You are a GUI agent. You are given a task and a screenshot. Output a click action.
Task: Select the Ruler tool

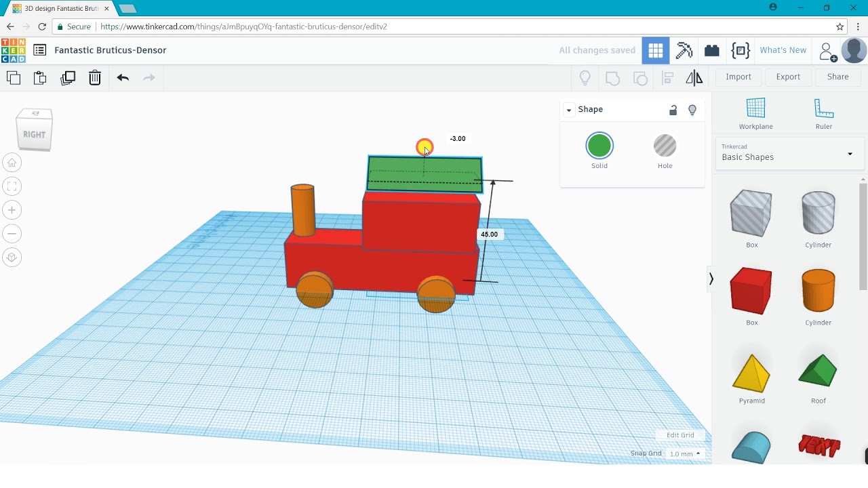point(824,113)
